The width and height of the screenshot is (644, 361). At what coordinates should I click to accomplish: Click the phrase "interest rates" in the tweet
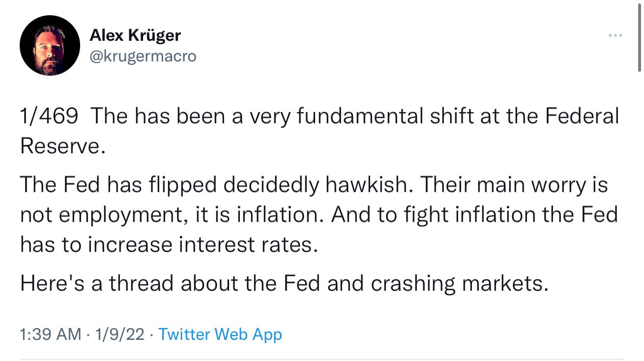(x=245, y=245)
